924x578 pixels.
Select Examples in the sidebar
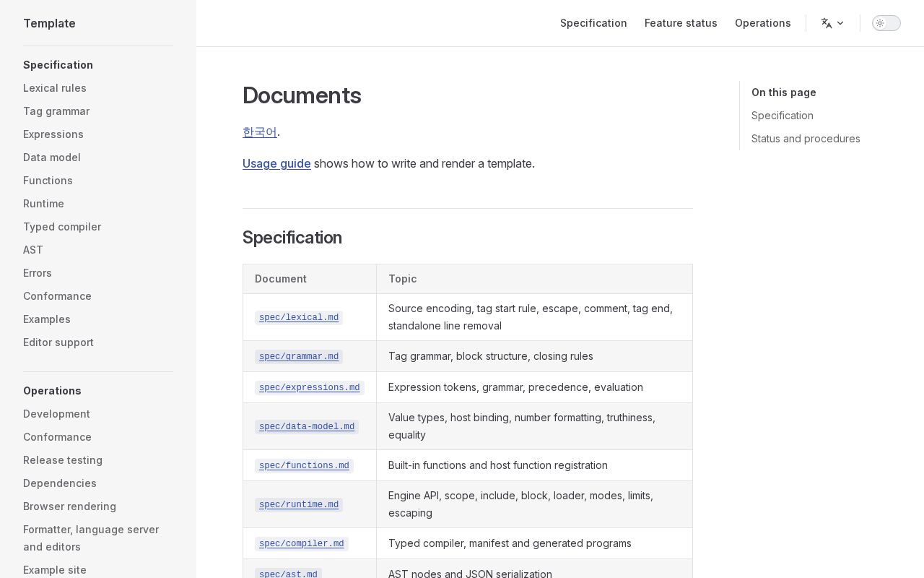coord(47,319)
